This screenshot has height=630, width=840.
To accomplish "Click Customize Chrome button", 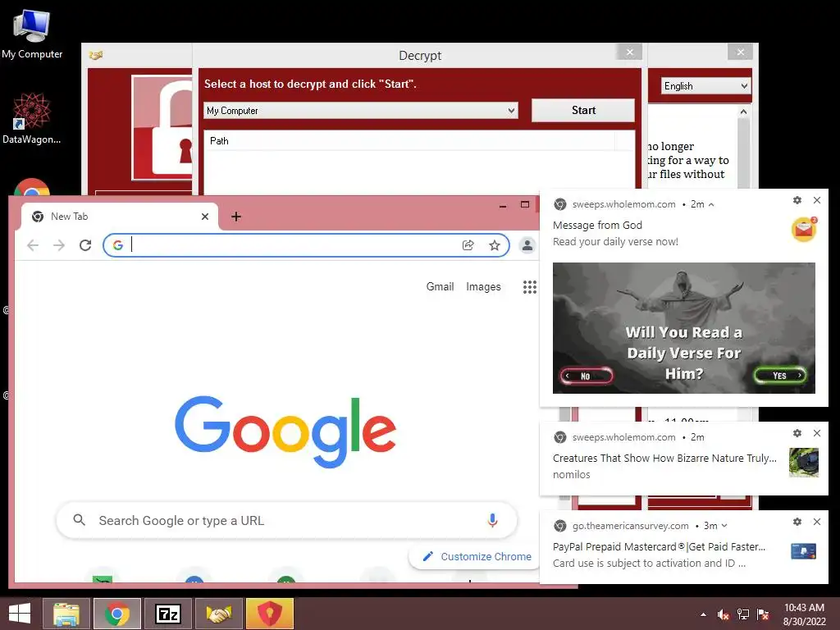I will [x=477, y=557].
